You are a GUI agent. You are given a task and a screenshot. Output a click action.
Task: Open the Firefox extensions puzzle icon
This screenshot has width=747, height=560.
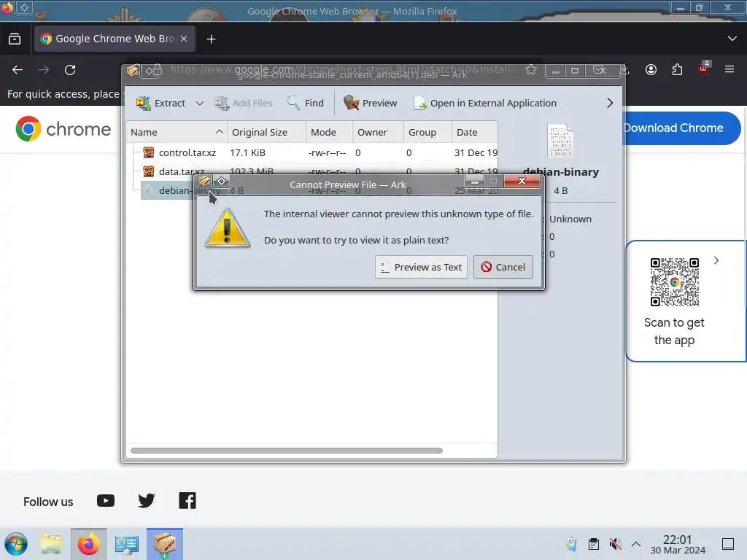pyautogui.click(x=677, y=70)
